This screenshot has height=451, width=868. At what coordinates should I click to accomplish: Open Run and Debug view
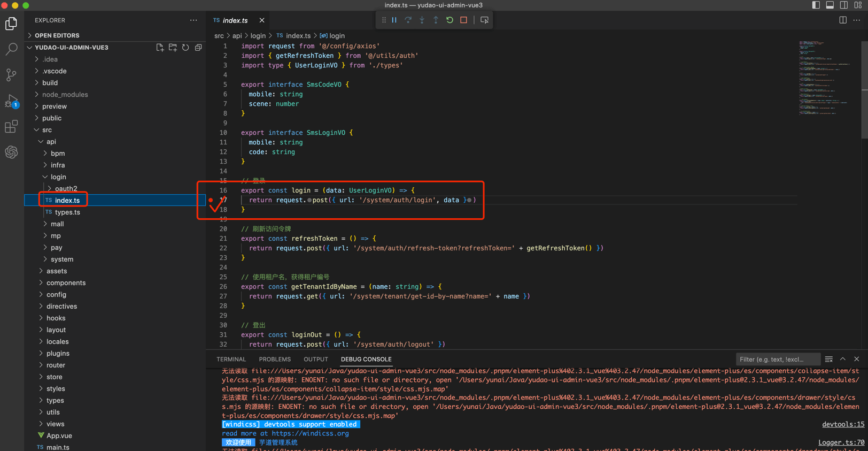(x=11, y=101)
